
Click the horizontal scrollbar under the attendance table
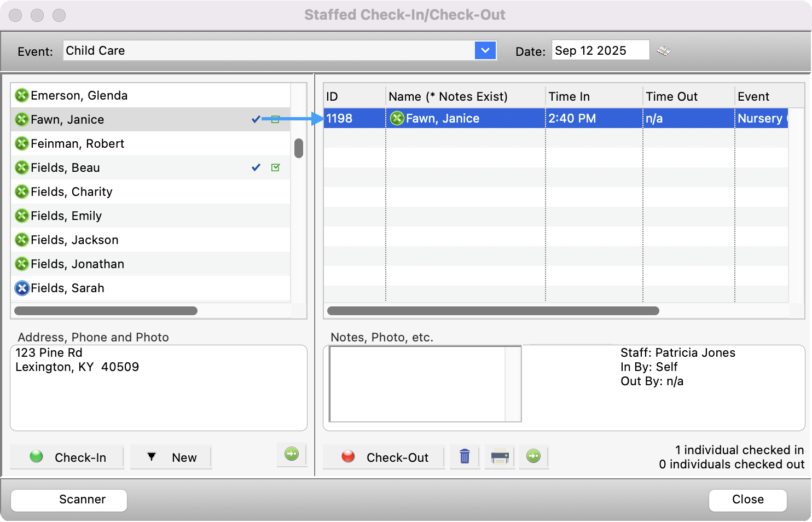pos(492,311)
